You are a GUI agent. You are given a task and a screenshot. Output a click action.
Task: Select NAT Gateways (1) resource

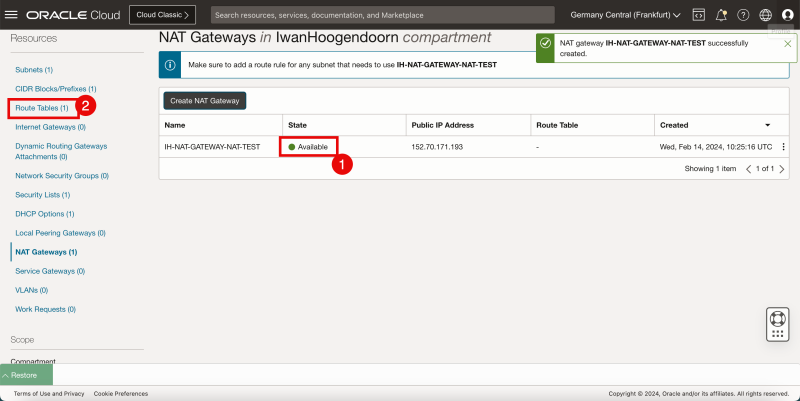click(x=46, y=252)
